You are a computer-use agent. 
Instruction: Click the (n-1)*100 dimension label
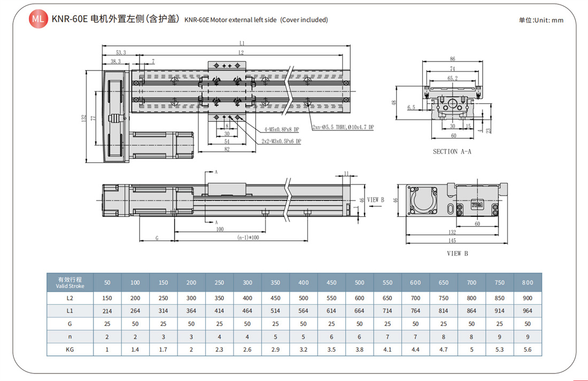point(248,237)
